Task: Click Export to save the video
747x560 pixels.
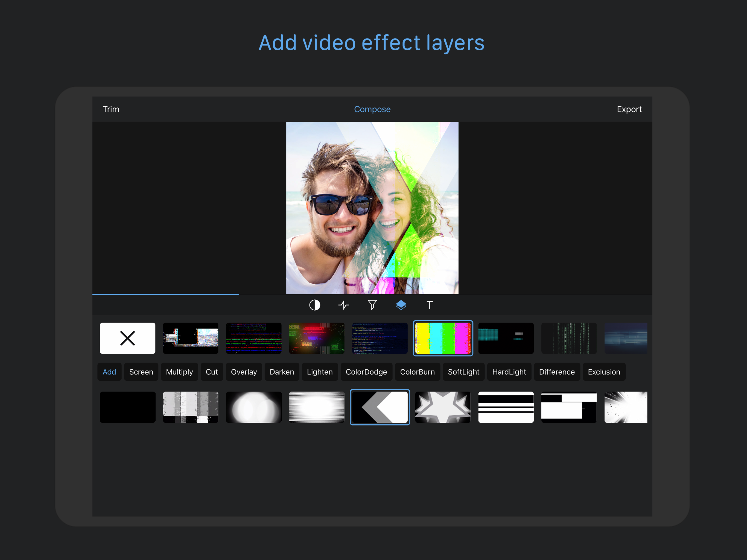Action: tap(629, 109)
